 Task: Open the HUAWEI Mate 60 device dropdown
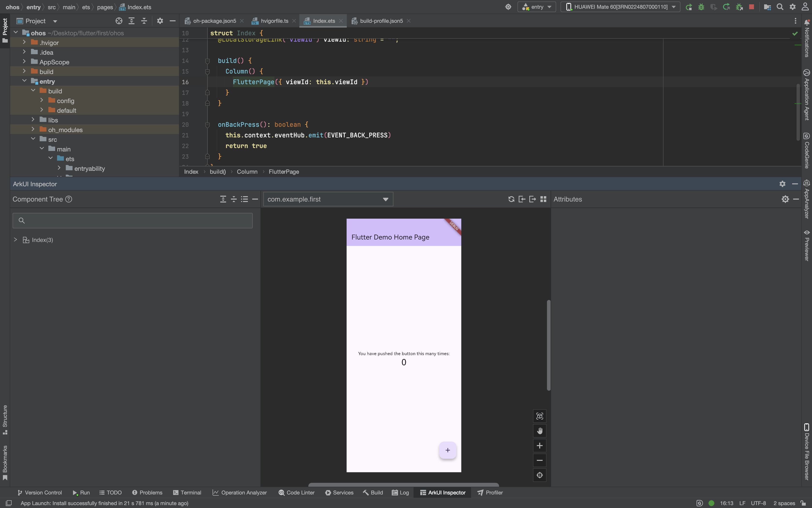point(620,7)
